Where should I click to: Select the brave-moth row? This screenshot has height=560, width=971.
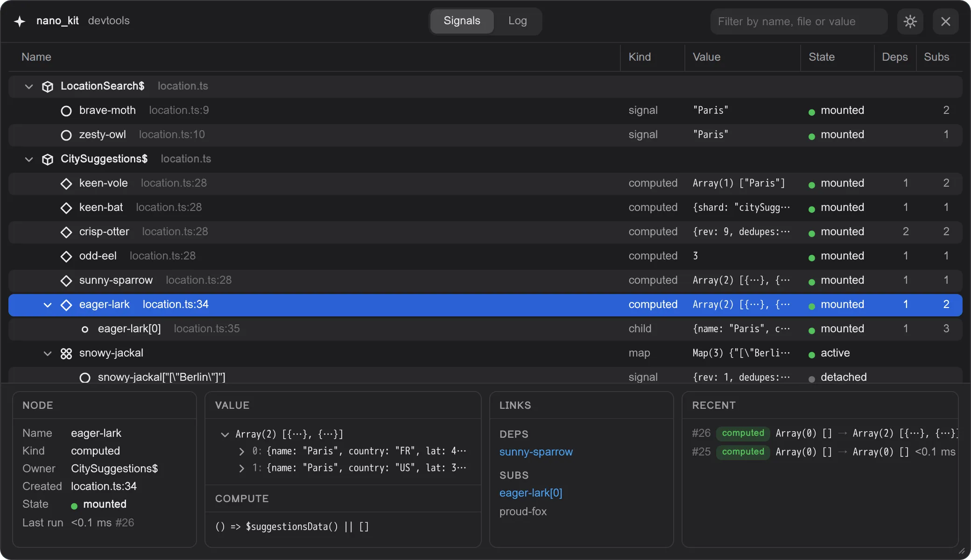click(x=485, y=111)
